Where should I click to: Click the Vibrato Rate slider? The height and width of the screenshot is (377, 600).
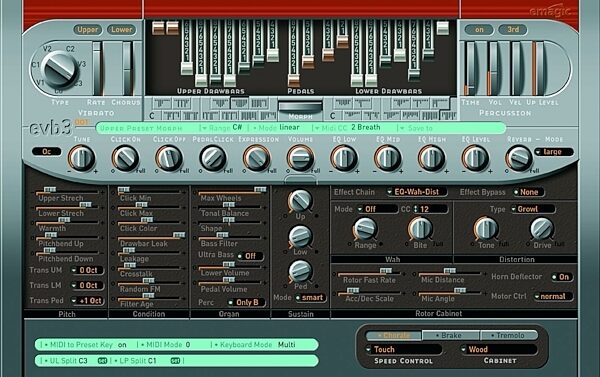tap(97, 68)
